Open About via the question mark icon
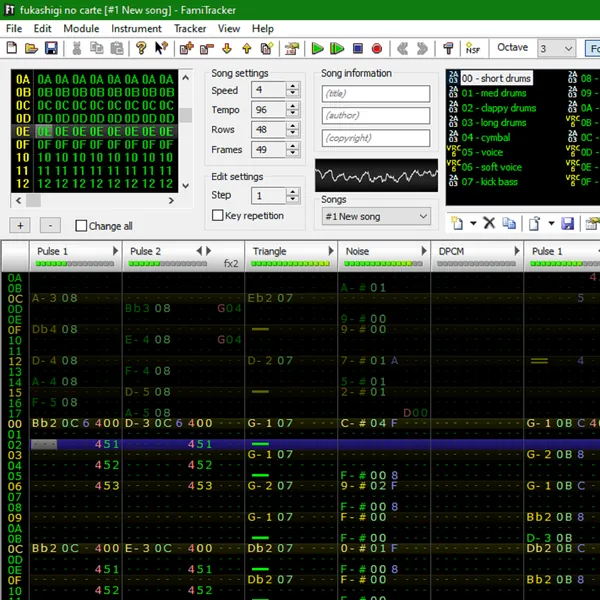This screenshot has width=600, height=600. coord(141,48)
